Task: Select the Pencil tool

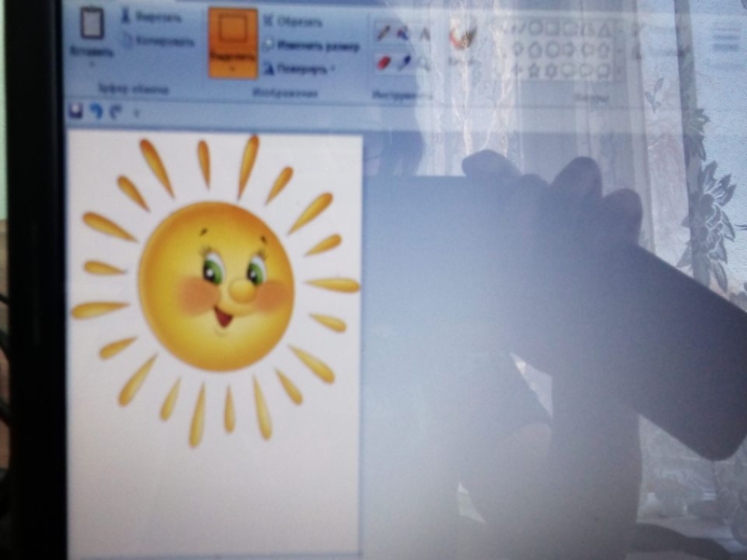Action: click(x=384, y=33)
